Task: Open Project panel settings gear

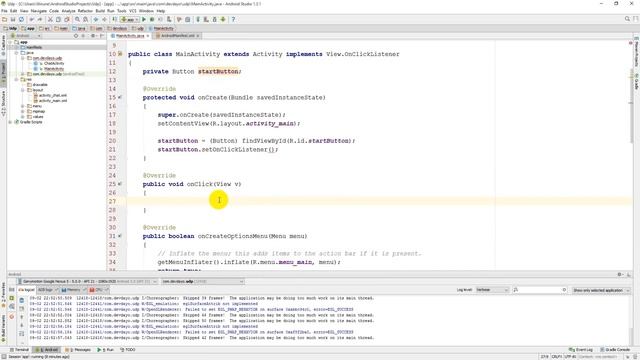Action: 93,36
